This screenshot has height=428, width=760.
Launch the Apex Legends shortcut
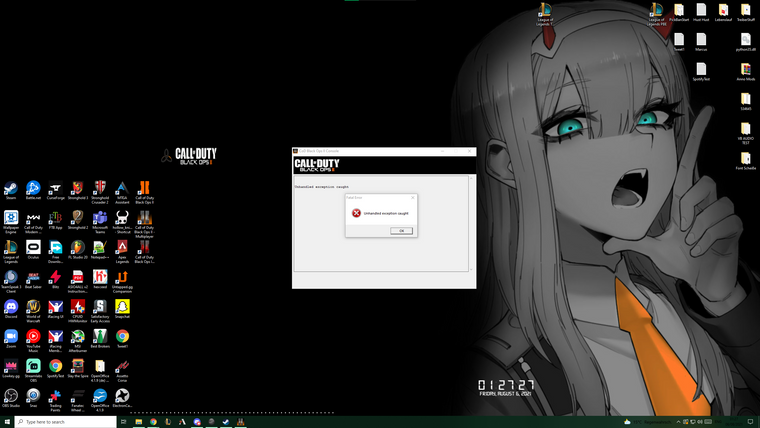[122, 252]
